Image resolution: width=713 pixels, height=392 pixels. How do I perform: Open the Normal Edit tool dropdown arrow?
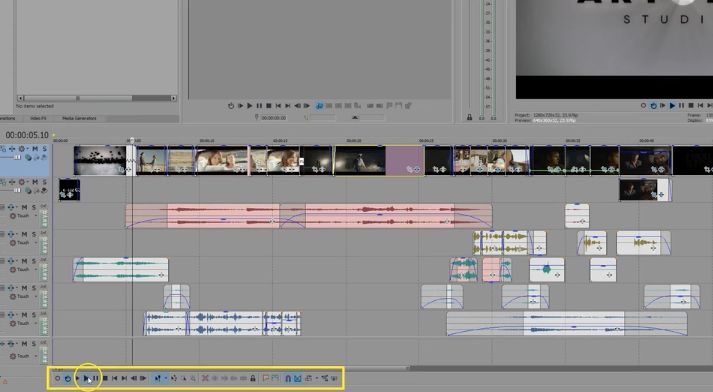point(166,378)
